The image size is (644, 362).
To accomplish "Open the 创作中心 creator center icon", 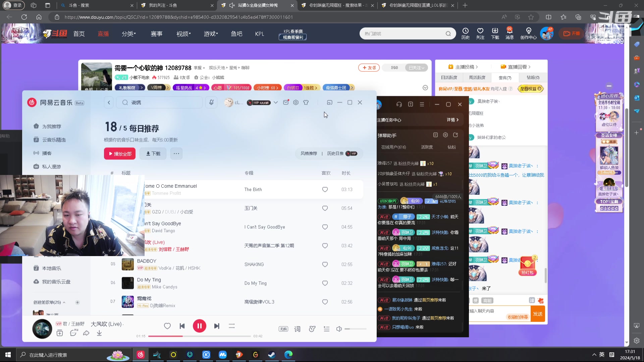I will [x=529, y=34].
